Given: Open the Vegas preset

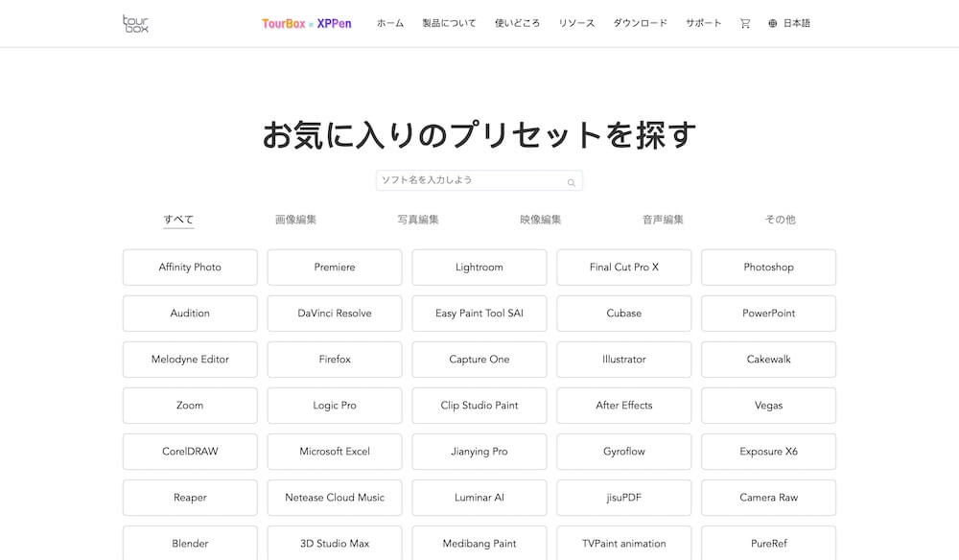Looking at the screenshot, I should (x=768, y=406).
